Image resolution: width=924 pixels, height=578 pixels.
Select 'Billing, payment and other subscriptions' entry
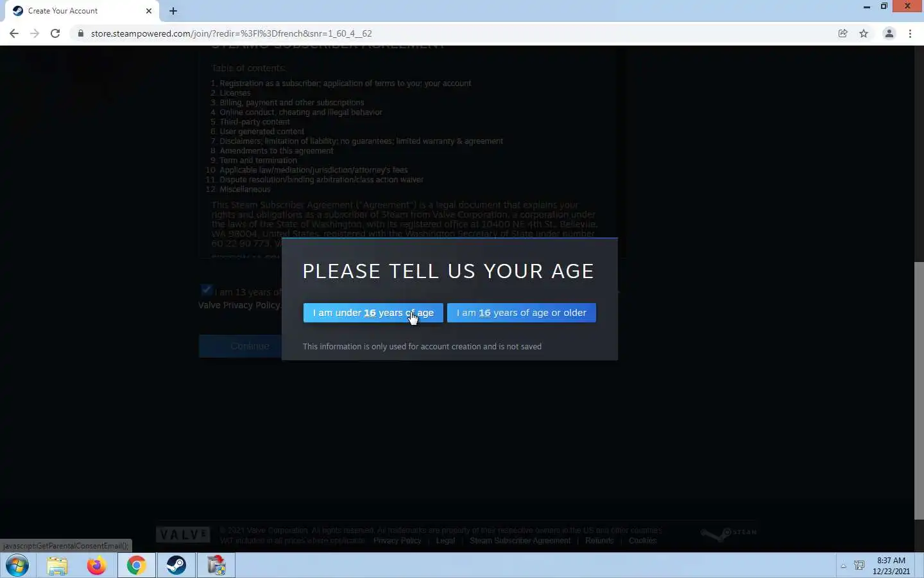291,103
